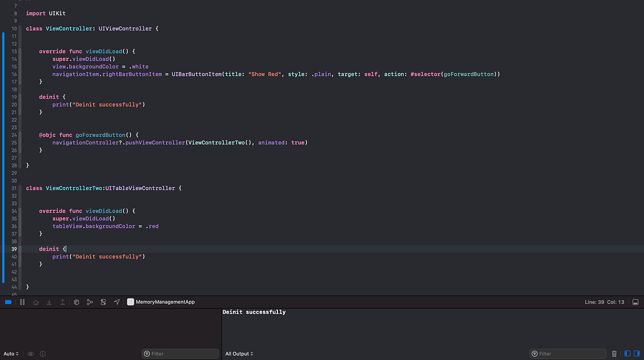Screen dimensions: 644x360
Task: Click the Simulate Location icon
Action: (x=116, y=302)
